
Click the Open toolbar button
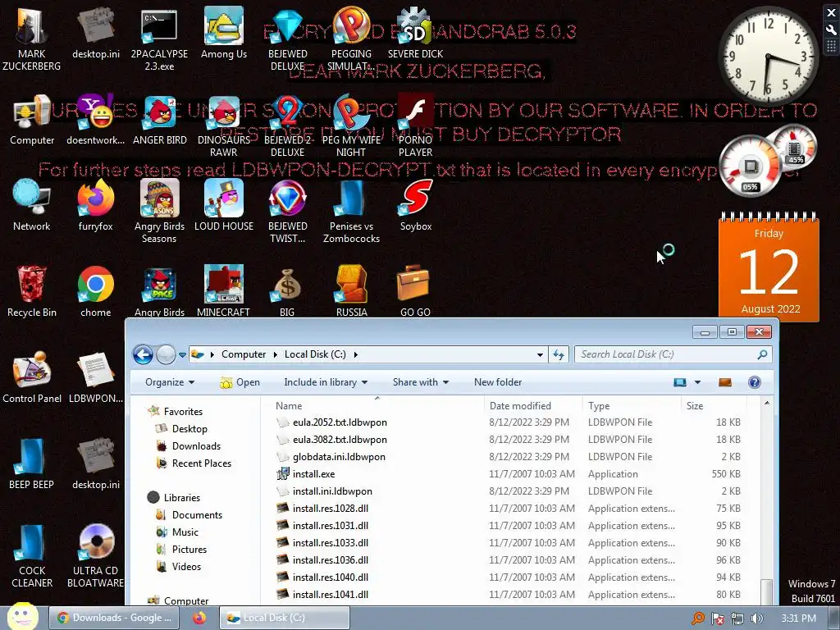pos(240,382)
